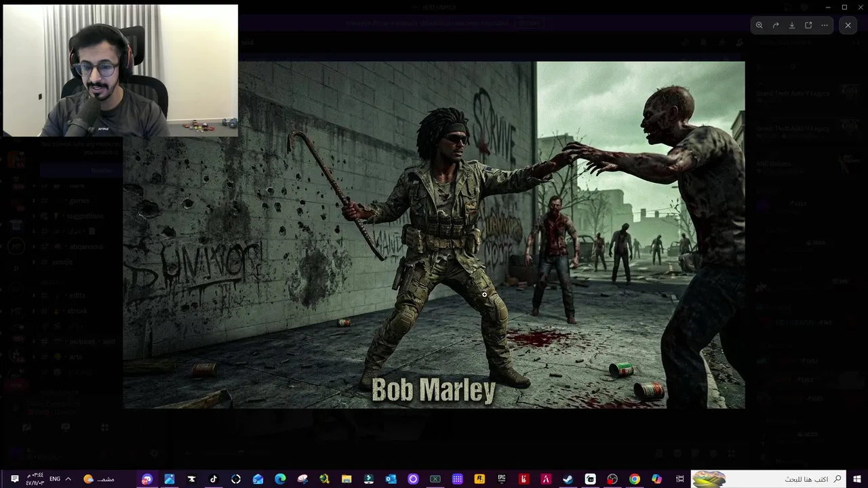This screenshot has width=868, height=488.
Task: Open the Photos app in taskbar
Action: (170, 479)
